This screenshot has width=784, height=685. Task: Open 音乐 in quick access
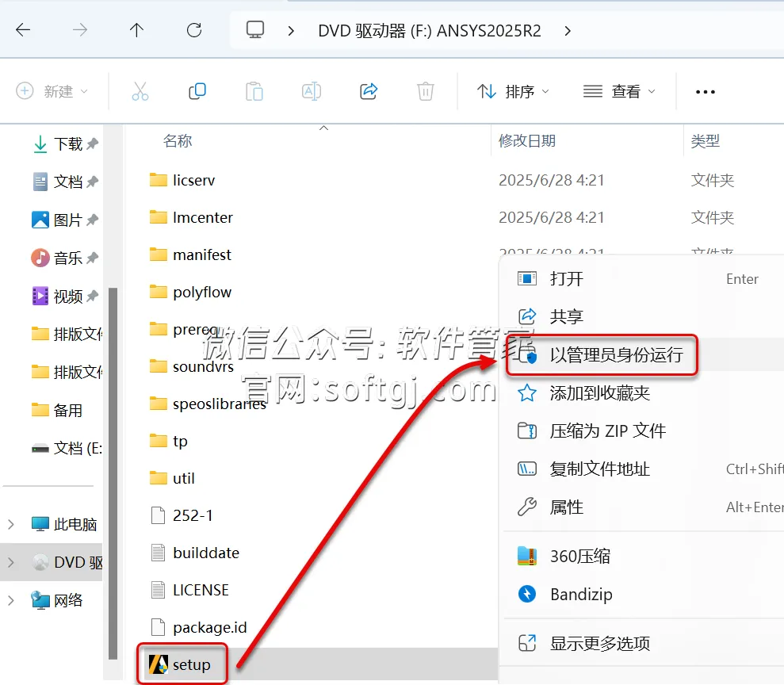pos(65,258)
